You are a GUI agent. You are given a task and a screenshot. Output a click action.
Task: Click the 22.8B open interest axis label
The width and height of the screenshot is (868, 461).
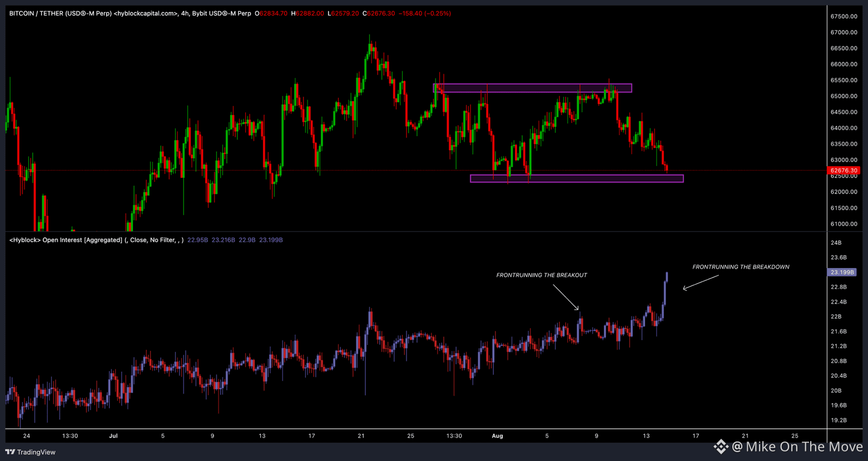point(839,287)
